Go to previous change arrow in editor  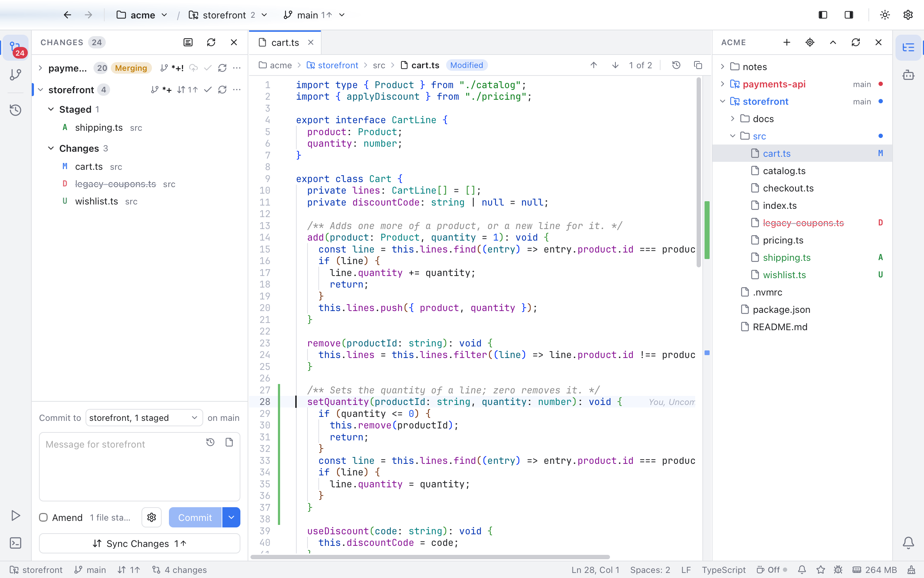pyautogui.click(x=594, y=65)
